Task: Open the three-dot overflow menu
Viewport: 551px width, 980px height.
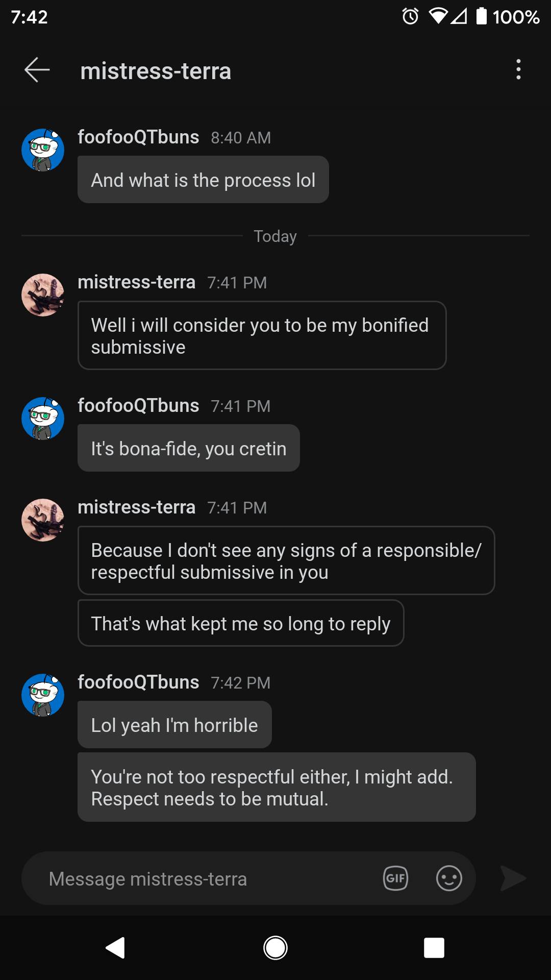Action: tap(518, 69)
